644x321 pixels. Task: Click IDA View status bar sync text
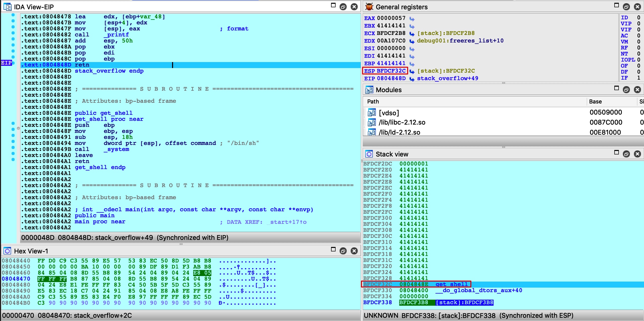coord(192,238)
